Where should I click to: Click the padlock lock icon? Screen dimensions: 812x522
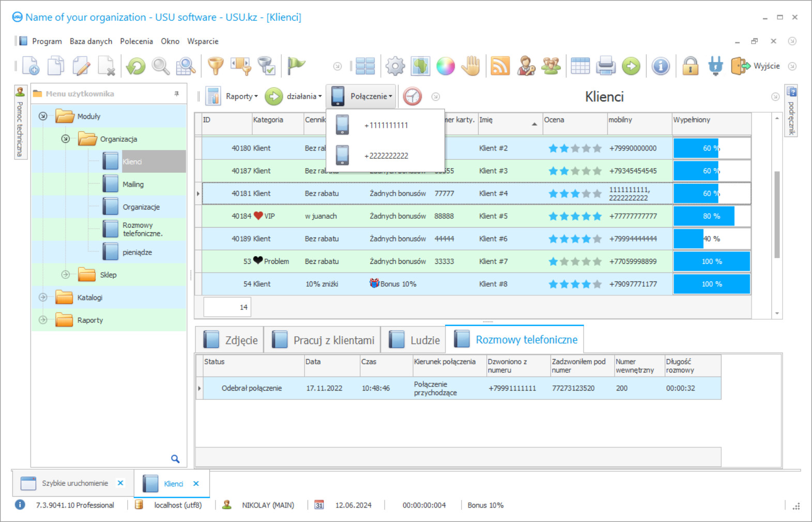pyautogui.click(x=690, y=66)
